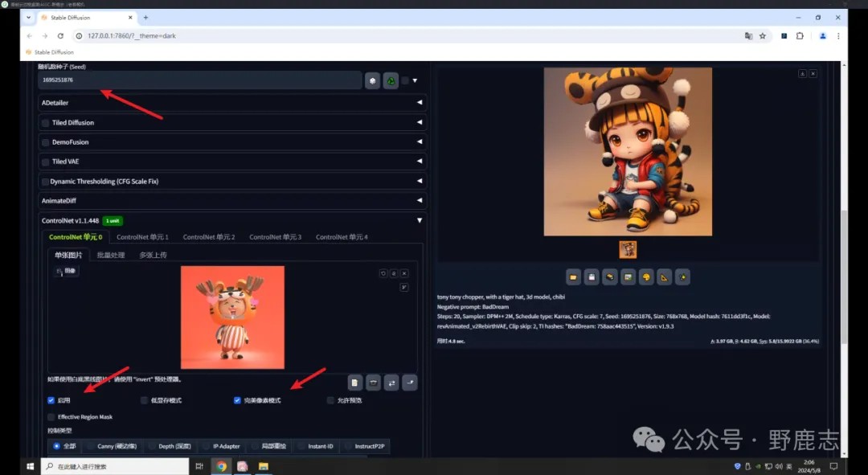Expand the DemoFusion section arrow
This screenshot has height=475, width=868.
(x=419, y=141)
